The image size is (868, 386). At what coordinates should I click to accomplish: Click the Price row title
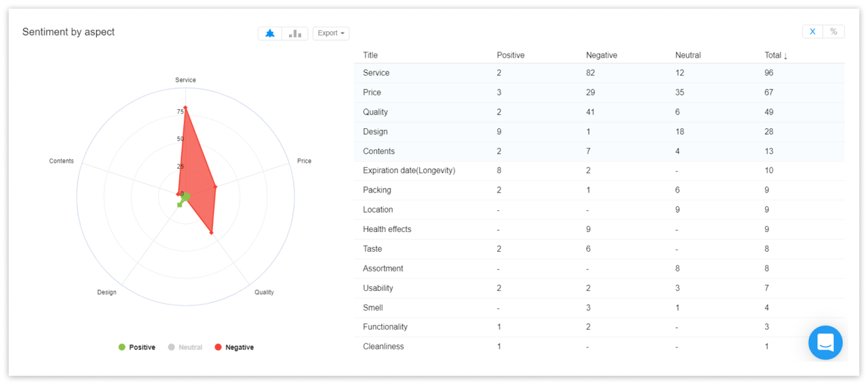(372, 92)
